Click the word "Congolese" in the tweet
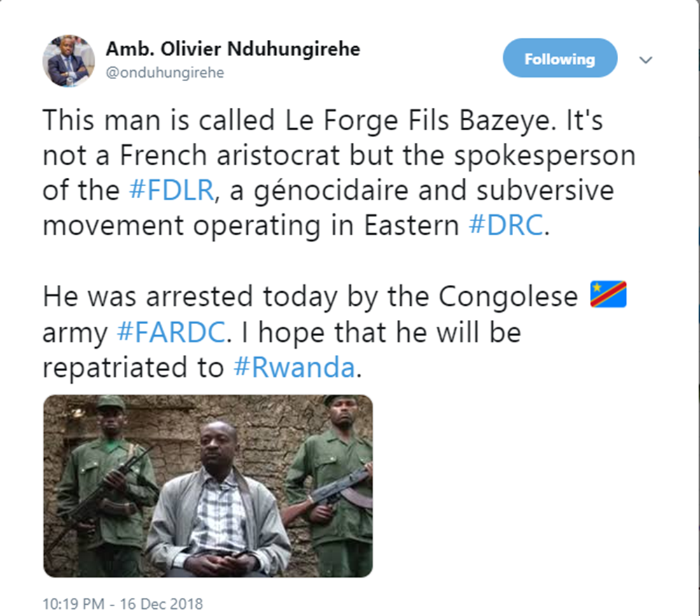The image size is (700, 616). pos(509,297)
